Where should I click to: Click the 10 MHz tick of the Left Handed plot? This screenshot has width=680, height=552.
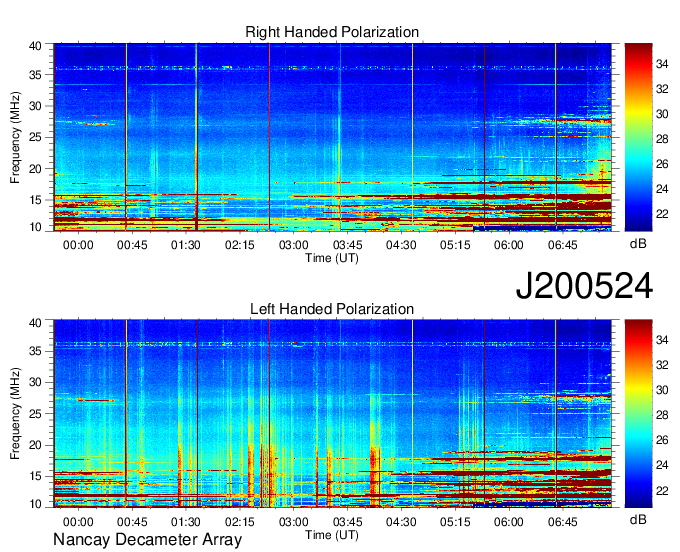(x=35, y=504)
